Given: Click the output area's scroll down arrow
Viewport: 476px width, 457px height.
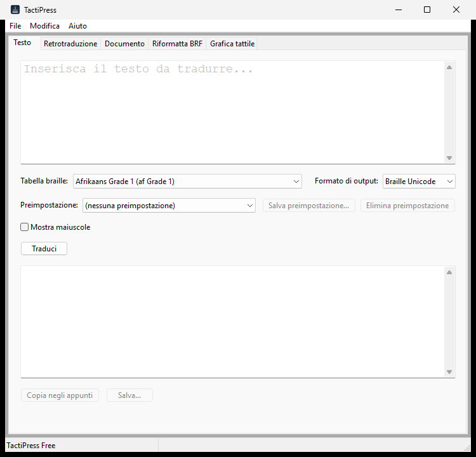Looking at the screenshot, I should click(x=449, y=372).
